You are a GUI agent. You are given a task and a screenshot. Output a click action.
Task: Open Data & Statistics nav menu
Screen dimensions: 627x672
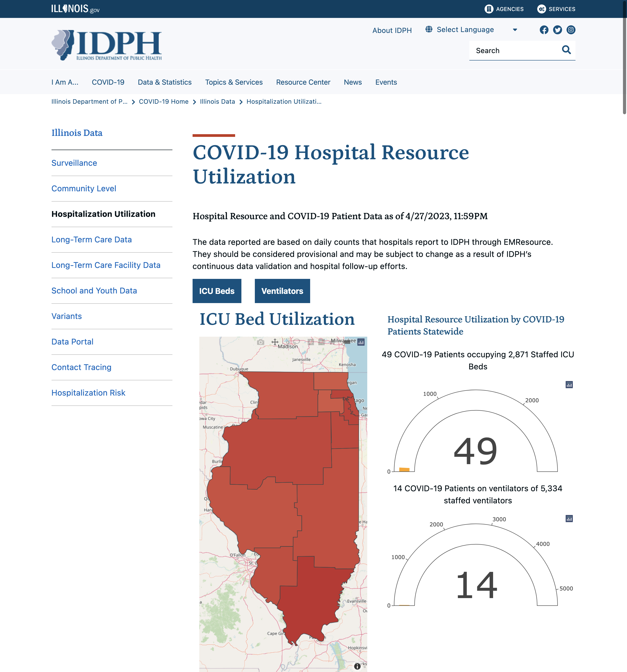[x=165, y=82]
